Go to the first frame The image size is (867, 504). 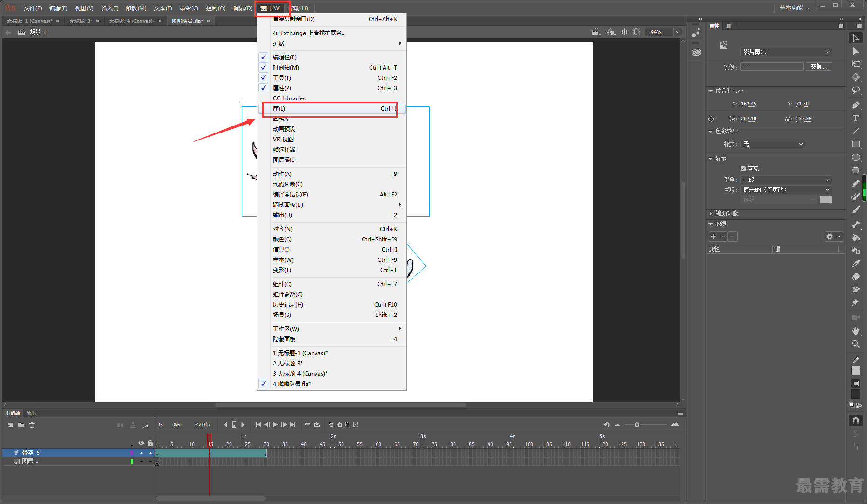click(258, 425)
